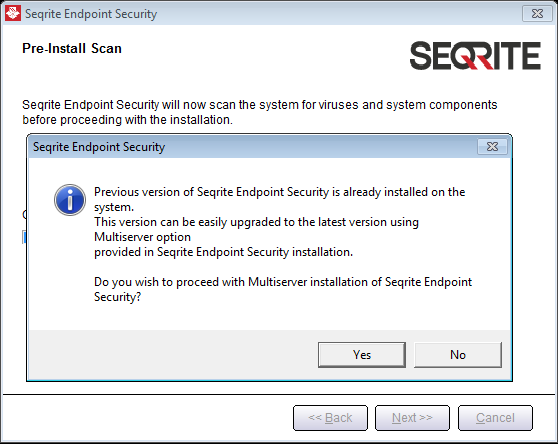Click 'provided in Seqrite Endpoint Security installation' line

coord(223,252)
